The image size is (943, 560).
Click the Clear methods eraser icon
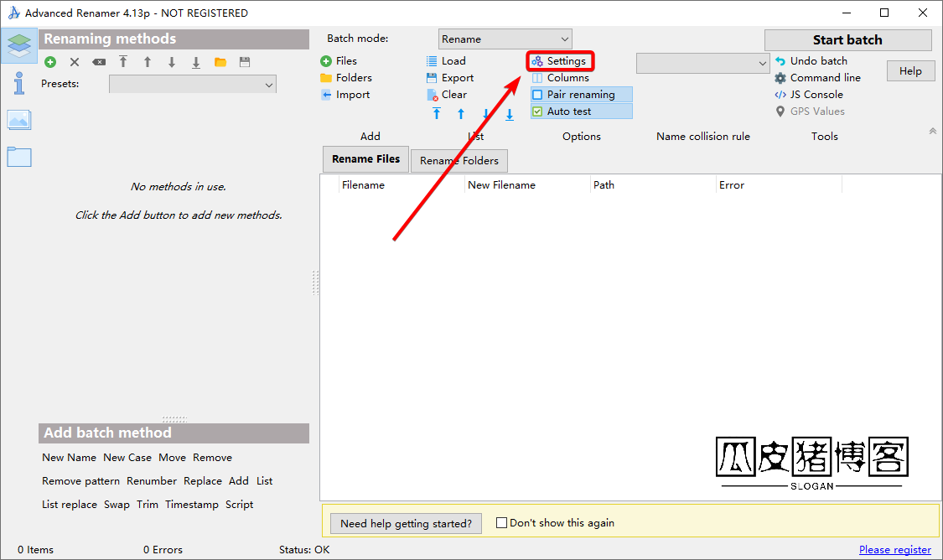tap(99, 62)
